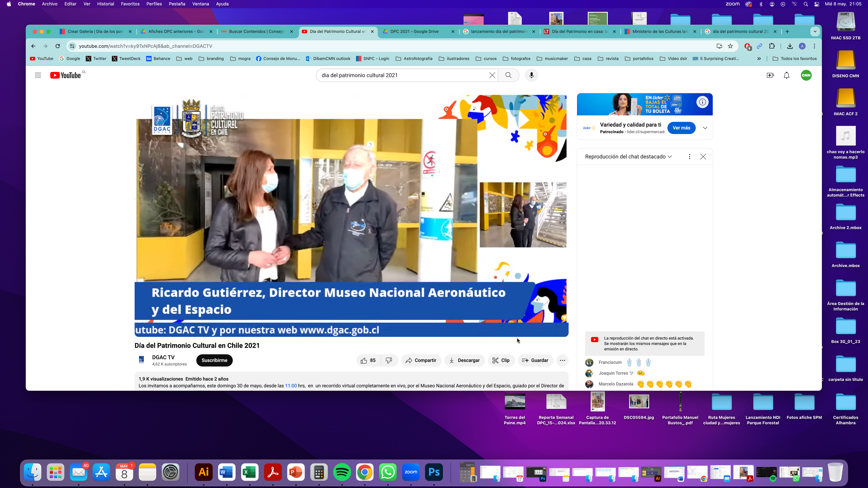Open the Historial menu in menu bar

click(105, 4)
